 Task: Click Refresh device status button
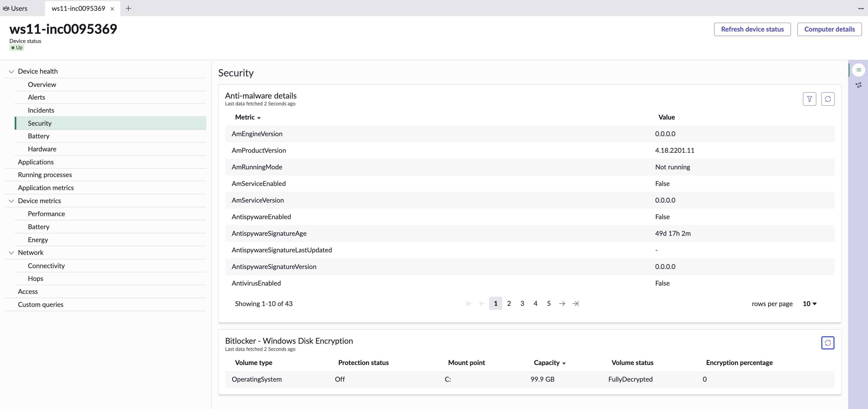click(752, 29)
